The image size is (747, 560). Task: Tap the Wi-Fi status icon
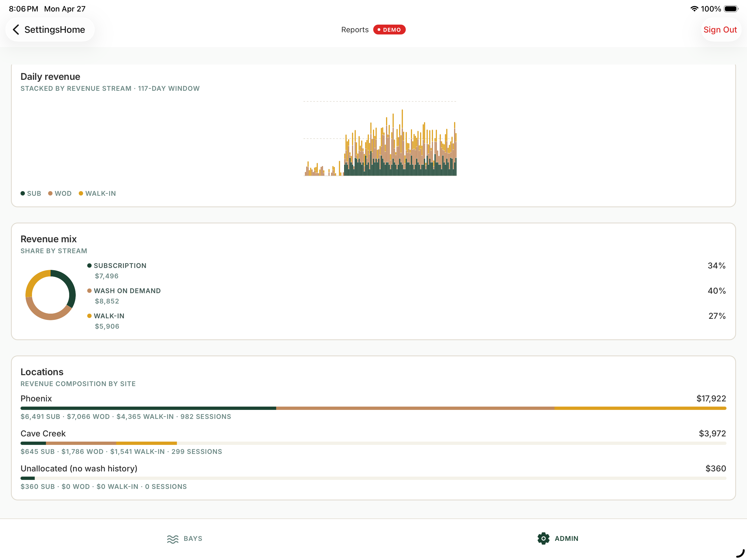coord(694,9)
